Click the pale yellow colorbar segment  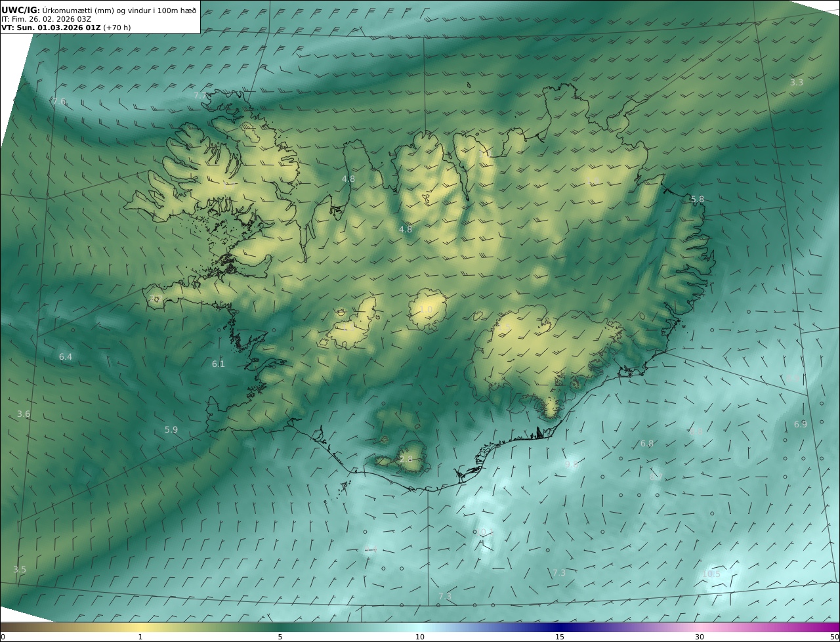[140, 627]
